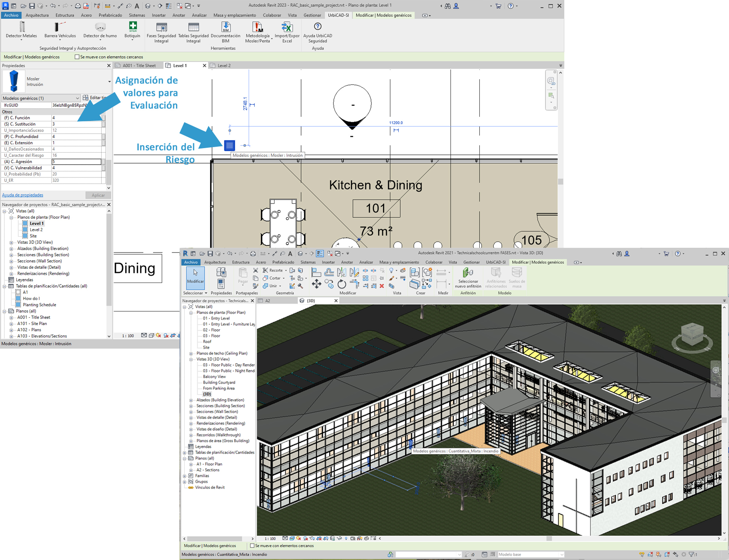Select the Barrera Vehículos tool
729x560 pixels.
click(x=60, y=27)
